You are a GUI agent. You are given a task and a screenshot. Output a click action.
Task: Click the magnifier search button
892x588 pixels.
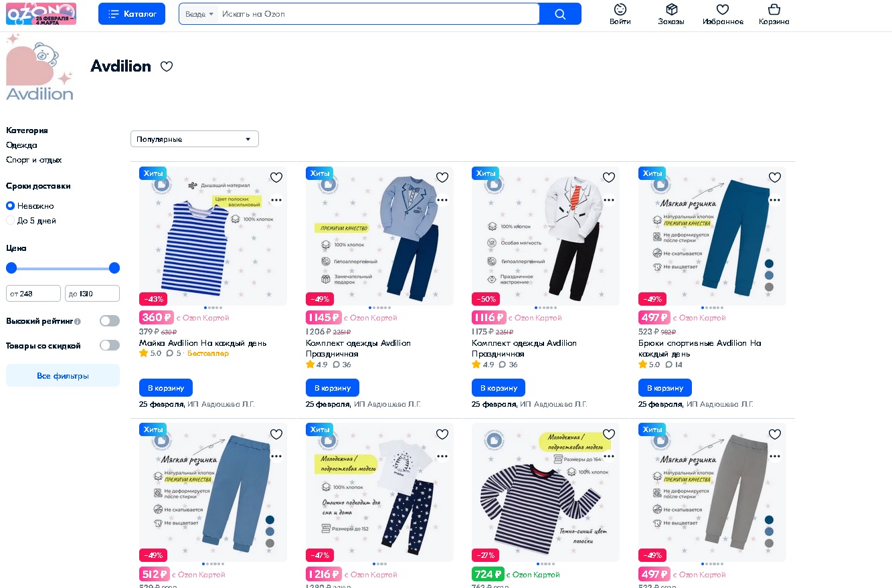coord(560,14)
